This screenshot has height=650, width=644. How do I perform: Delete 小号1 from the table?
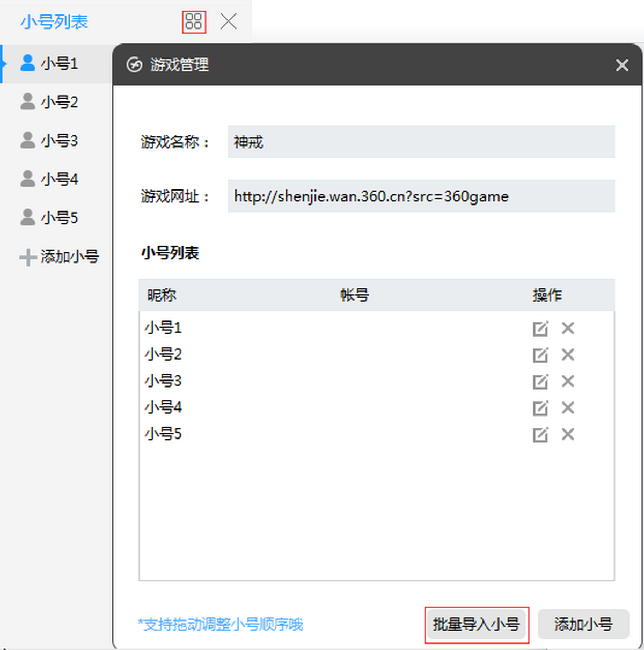click(568, 328)
